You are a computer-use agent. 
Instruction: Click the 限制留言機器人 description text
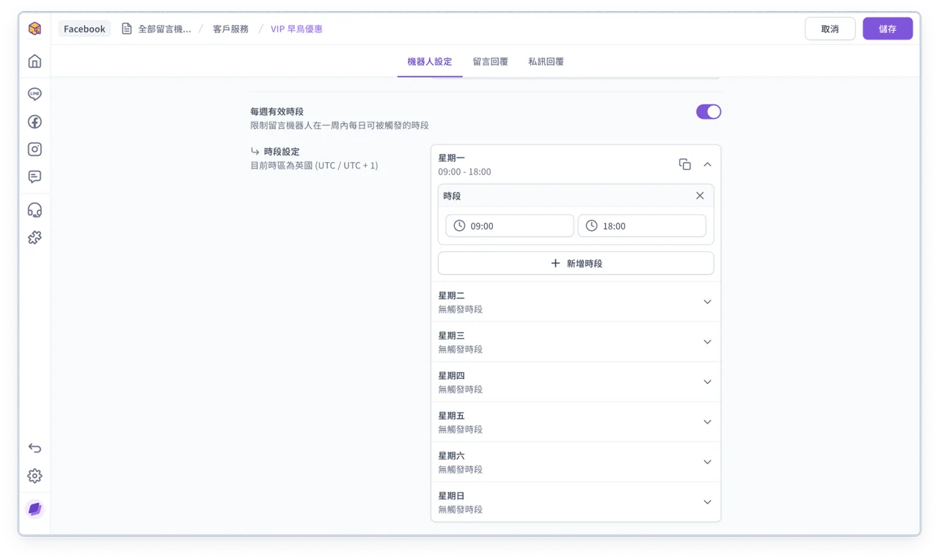[x=340, y=125]
